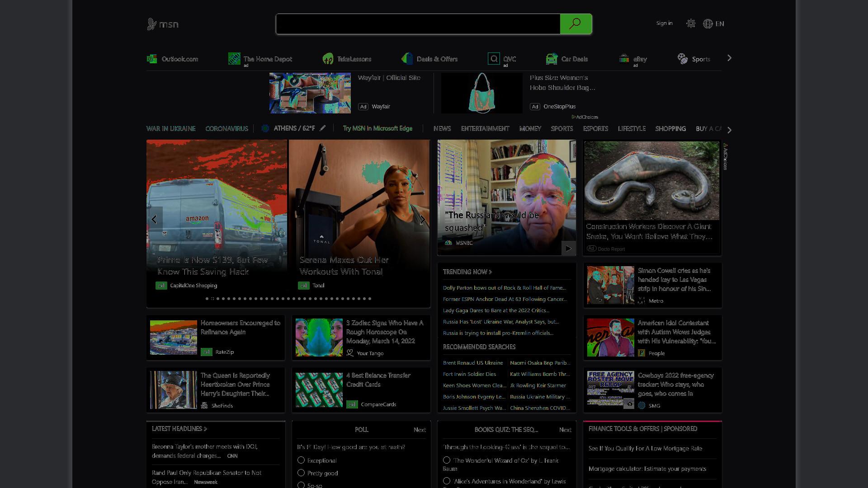Click the globe language icon
868x488 pixels.
708,23
